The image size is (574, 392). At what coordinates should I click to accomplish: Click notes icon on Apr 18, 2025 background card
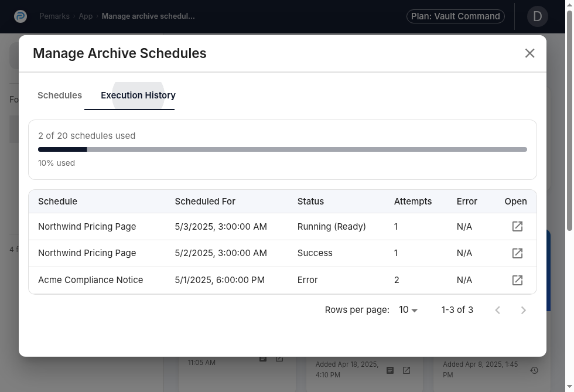[x=390, y=370]
